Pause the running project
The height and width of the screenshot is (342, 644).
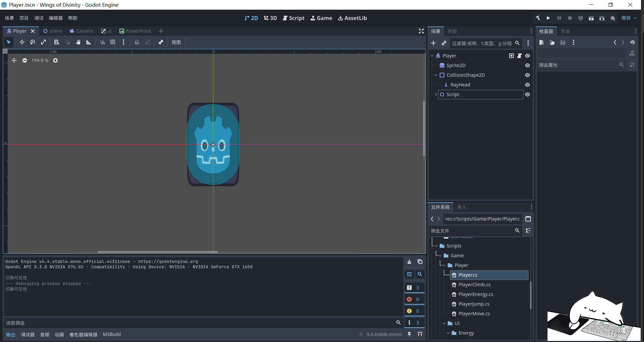point(559,18)
